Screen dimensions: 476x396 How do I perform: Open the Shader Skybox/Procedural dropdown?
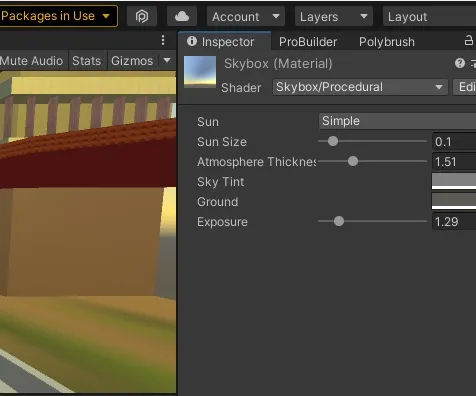[x=360, y=87]
